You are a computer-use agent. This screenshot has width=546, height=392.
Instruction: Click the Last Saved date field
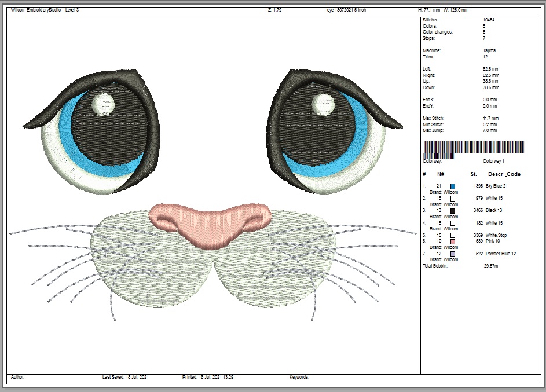(x=124, y=377)
